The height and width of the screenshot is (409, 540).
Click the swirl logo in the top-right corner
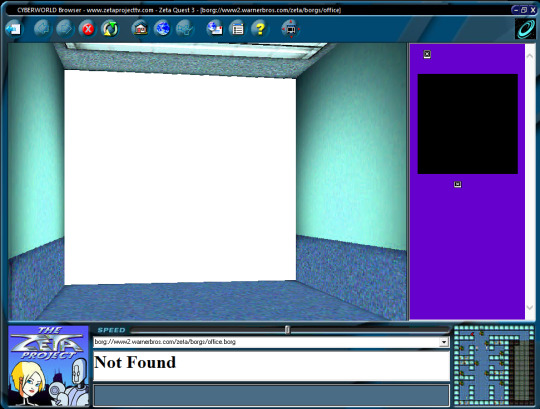[x=525, y=29]
